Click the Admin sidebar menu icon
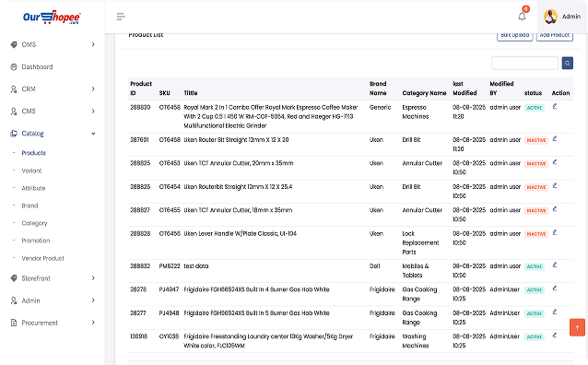Viewport: 588px width, 365px height. coord(14,300)
